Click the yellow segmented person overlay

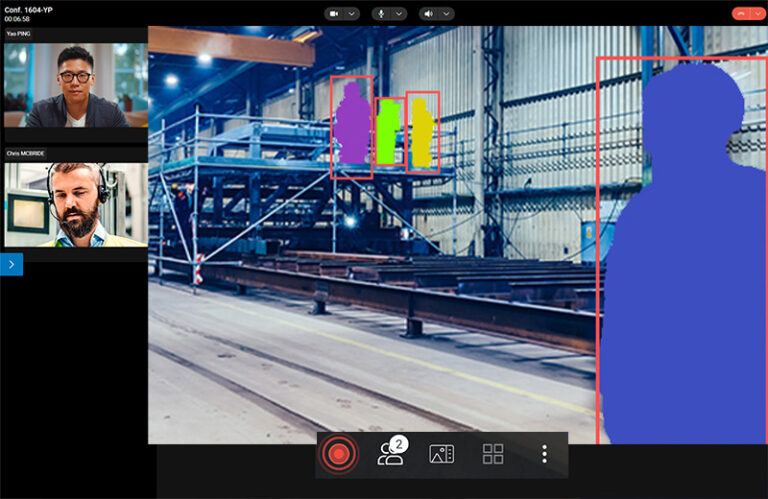click(x=422, y=134)
